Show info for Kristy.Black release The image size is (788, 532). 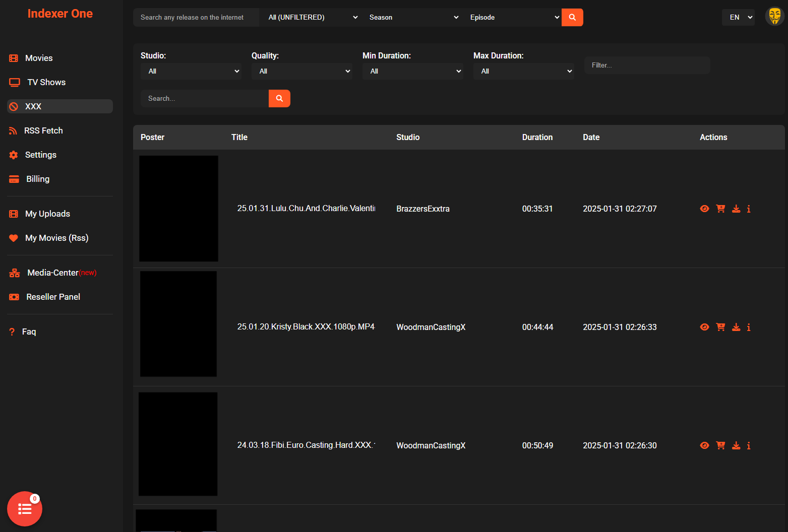point(749,327)
